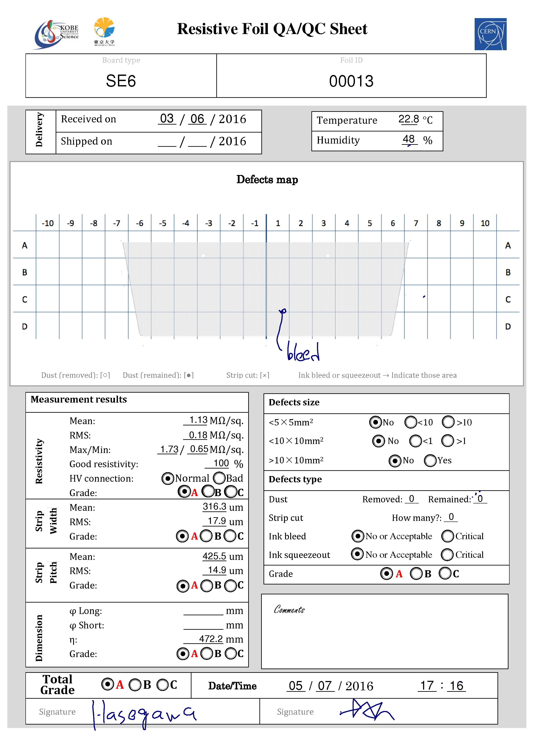This screenshot has height=756, width=535.
Task: Select >1 for <10×10mm² defects
Action: (448, 440)
